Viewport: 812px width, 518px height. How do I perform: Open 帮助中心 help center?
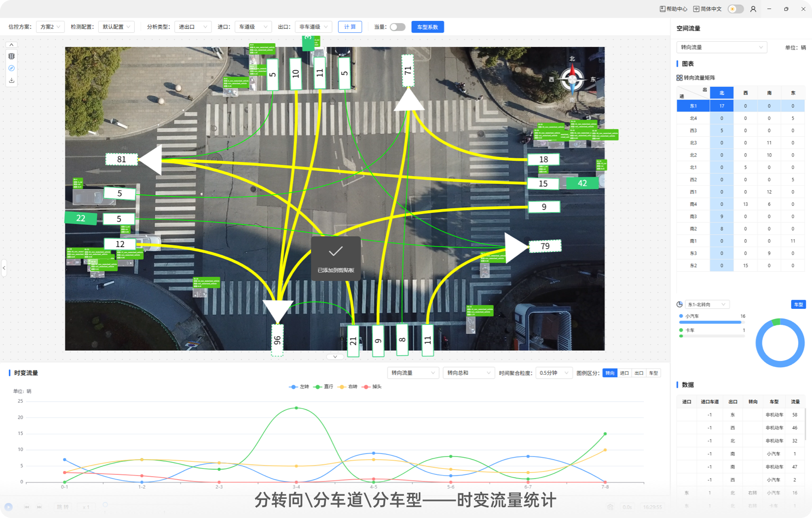pos(674,9)
